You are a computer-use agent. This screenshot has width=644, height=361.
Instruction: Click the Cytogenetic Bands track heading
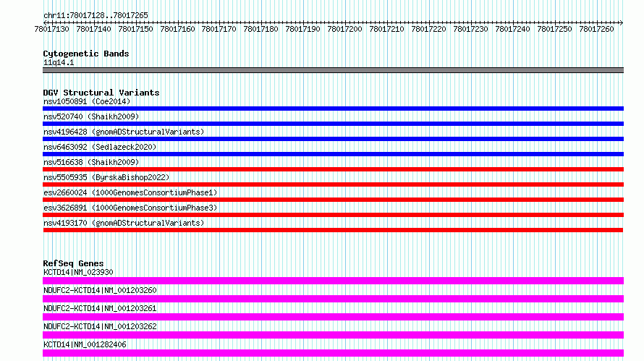(86, 54)
